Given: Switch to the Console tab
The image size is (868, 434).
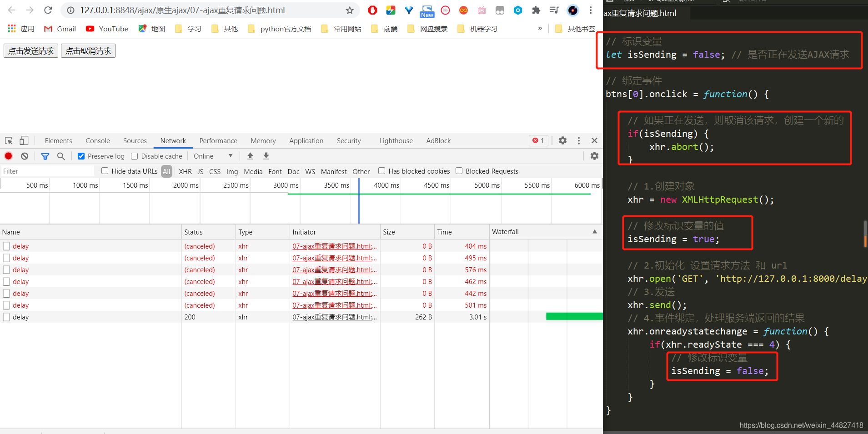Looking at the screenshot, I should pyautogui.click(x=98, y=141).
